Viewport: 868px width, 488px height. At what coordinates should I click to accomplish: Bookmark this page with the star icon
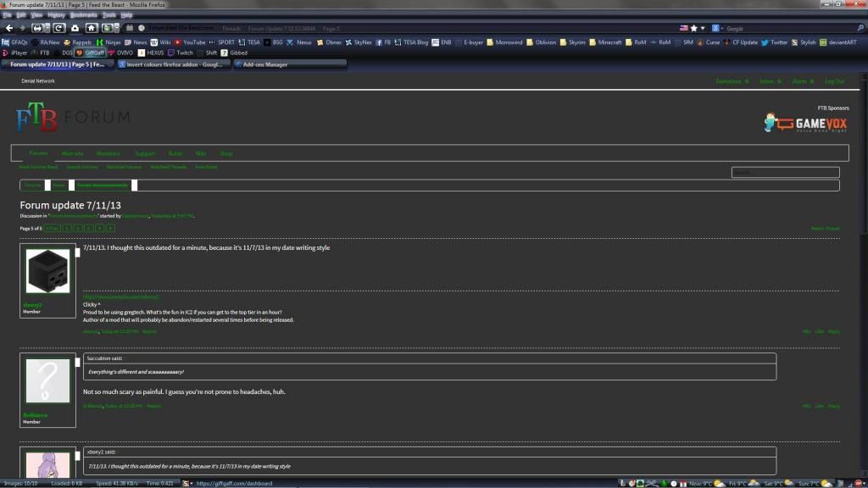[x=693, y=28]
